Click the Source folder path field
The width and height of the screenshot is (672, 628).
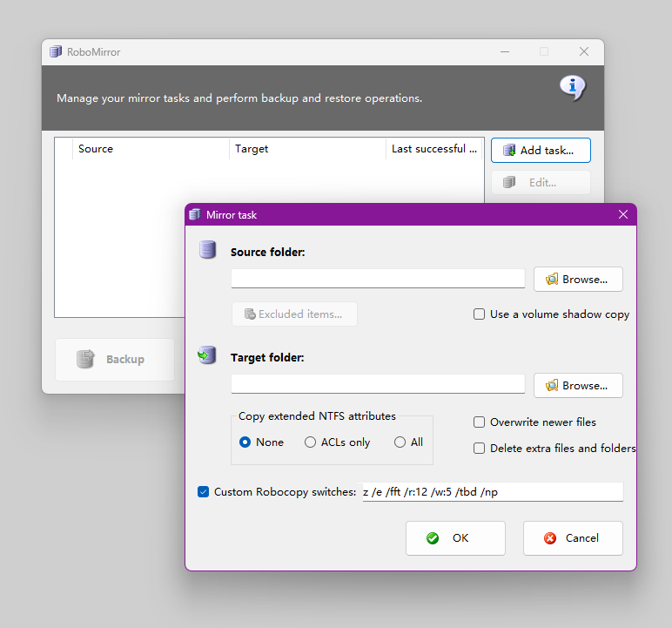tap(378, 279)
